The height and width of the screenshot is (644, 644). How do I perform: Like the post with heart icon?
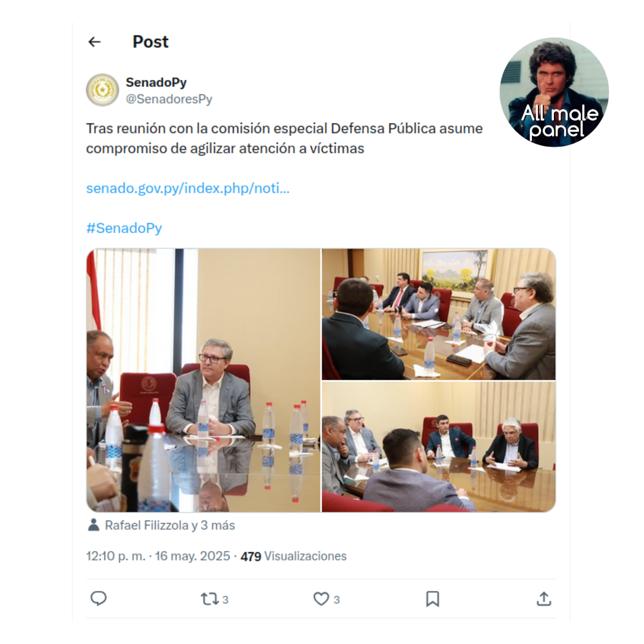[x=321, y=599]
